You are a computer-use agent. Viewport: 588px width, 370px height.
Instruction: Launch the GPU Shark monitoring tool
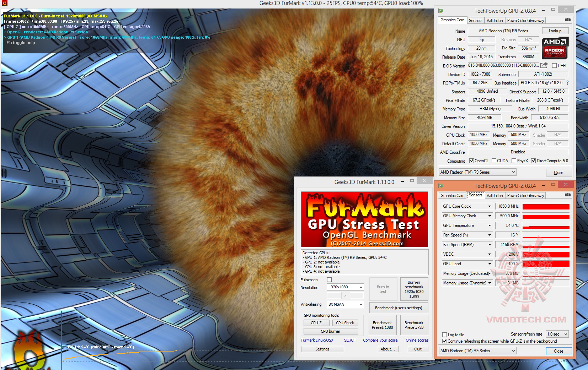(345, 323)
